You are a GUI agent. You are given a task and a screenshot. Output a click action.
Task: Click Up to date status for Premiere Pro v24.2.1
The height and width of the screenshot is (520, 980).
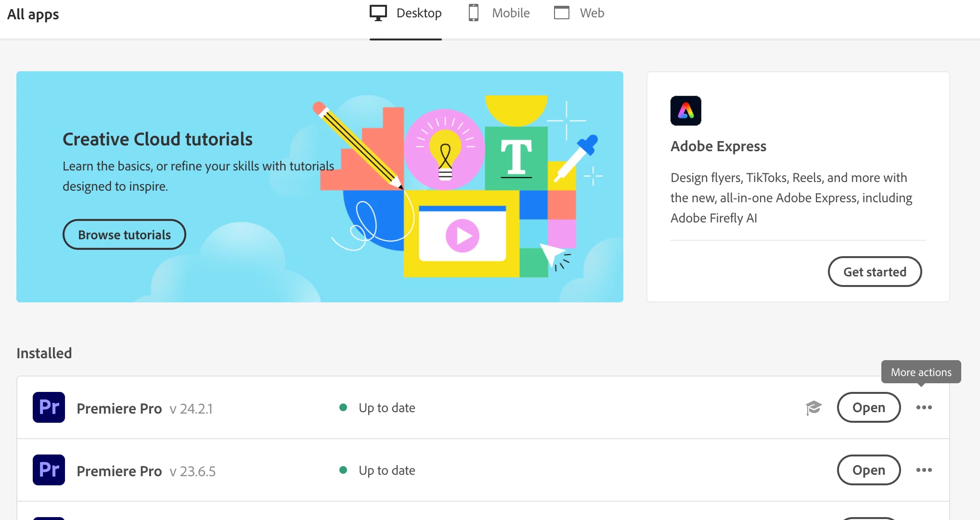coord(387,408)
